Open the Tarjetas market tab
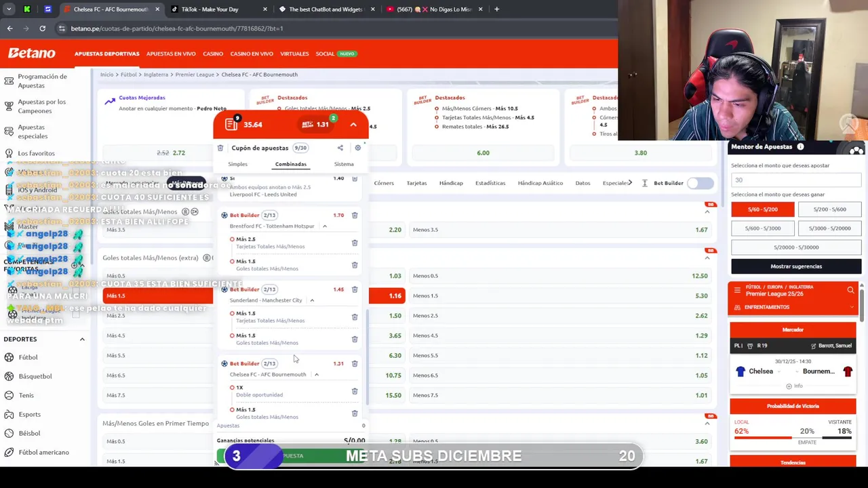 [x=416, y=183]
